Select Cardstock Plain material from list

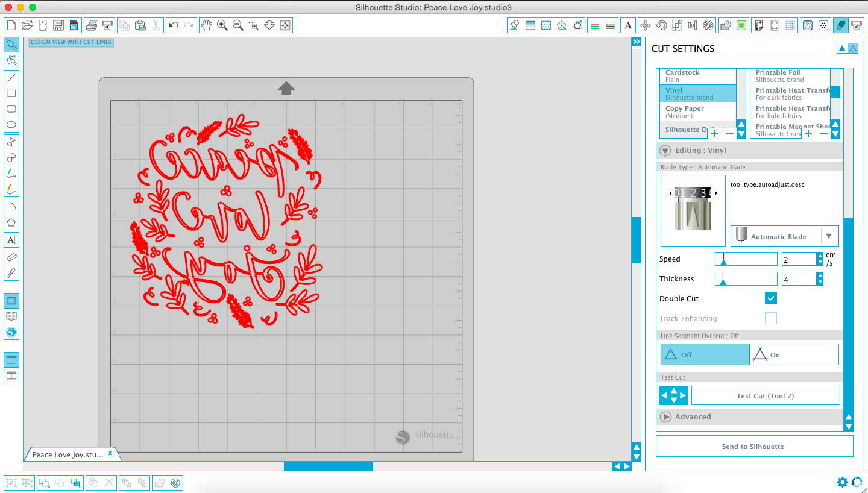[697, 75]
